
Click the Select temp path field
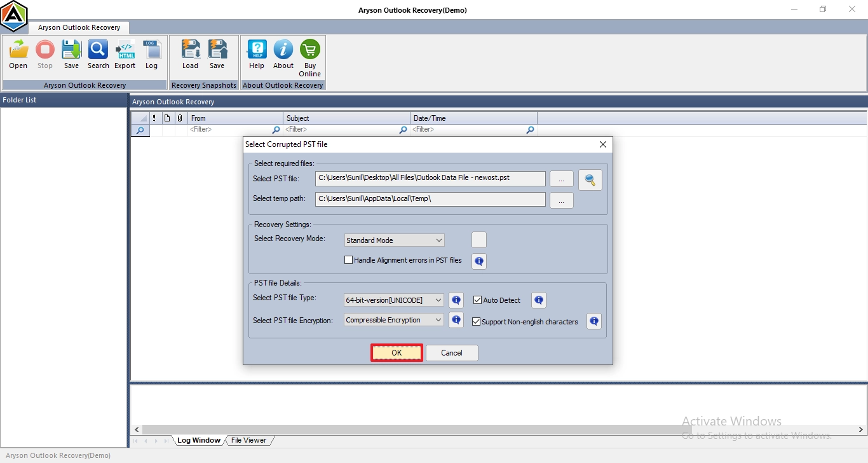point(430,198)
